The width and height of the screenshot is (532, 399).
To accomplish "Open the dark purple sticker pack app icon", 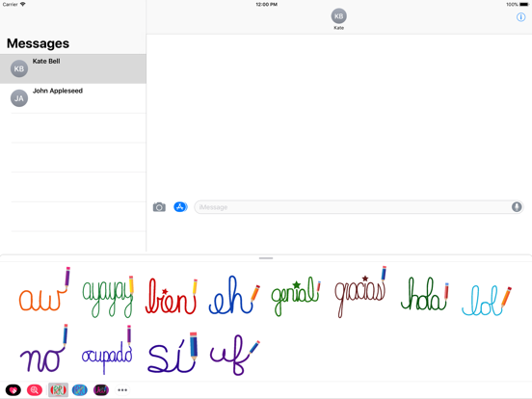I will [x=101, y=390].
